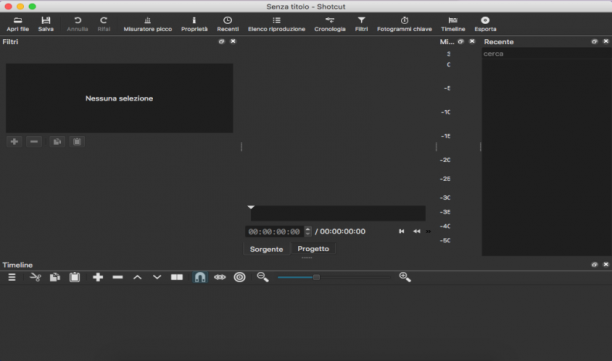
Task: Switch to Sorgente tab
Action: (266, 249)
